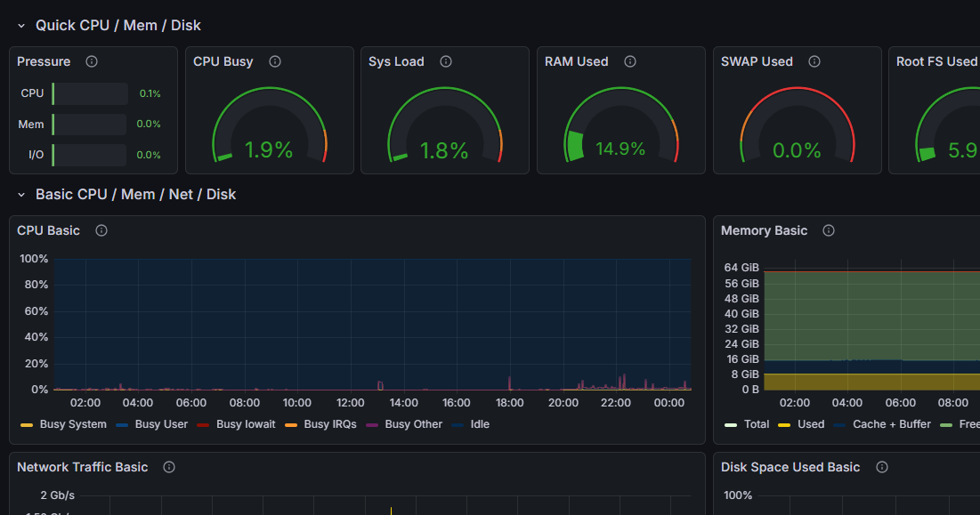
Task: Click the SWAP Used info icon
Action: pyautogui.click(x=814, y=61)
